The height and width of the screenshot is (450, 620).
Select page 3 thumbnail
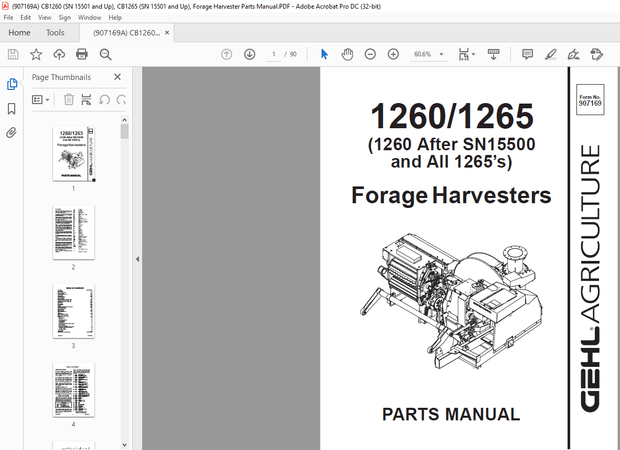point(74,311)
